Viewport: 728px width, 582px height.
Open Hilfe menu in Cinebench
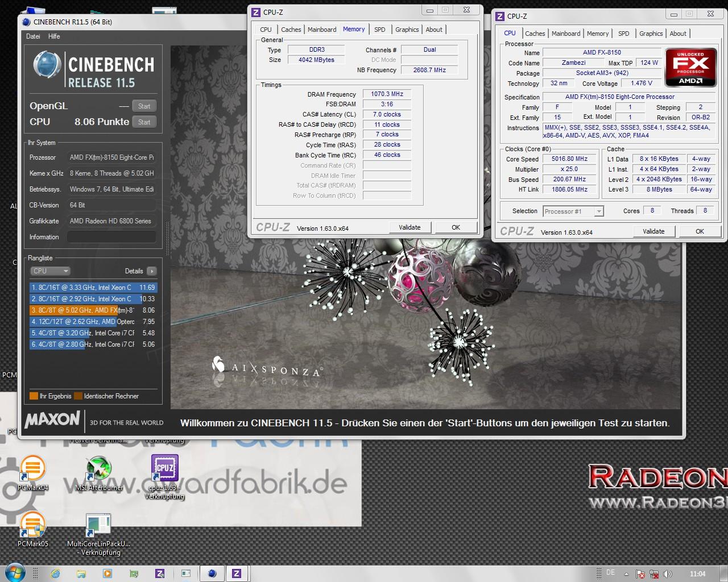coord(54,36)
